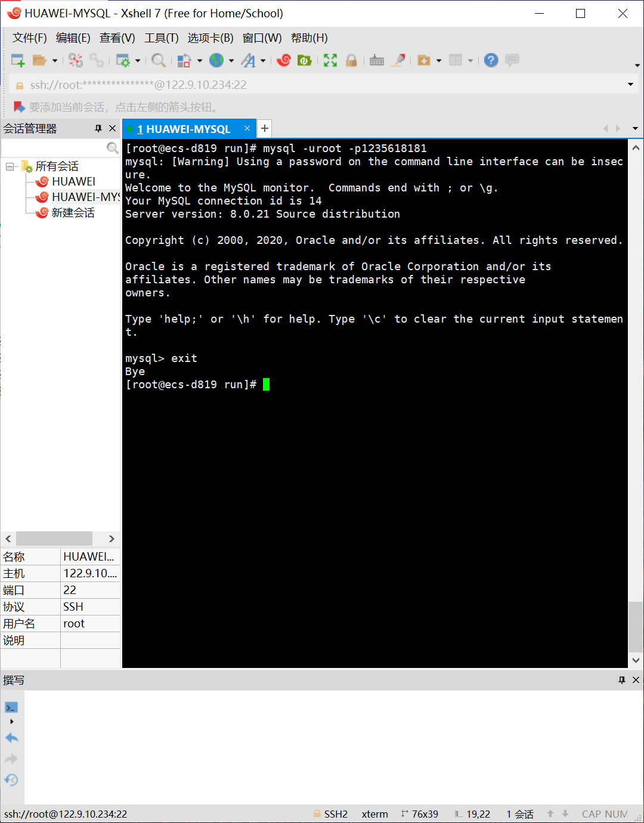This screenshot has height=823, width=644.
Task: Click the compose history clock icon
Action: (11, 779)
